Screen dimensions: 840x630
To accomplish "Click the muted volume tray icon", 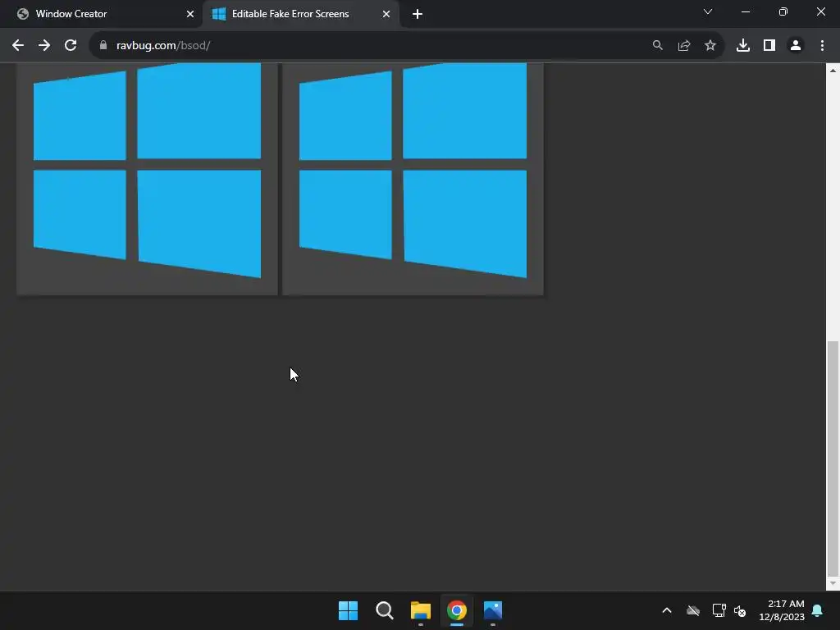I will pyautogui.click(x=740, y=610).
